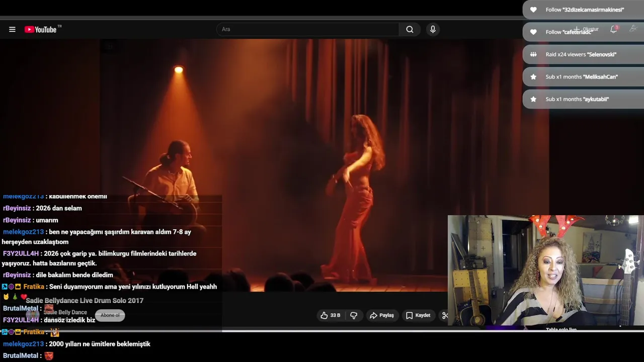Click the username F3Y2ULL4H before "2026 çok garip"
Viewport: 644px width, 362px height.
(x=21, y=253)
